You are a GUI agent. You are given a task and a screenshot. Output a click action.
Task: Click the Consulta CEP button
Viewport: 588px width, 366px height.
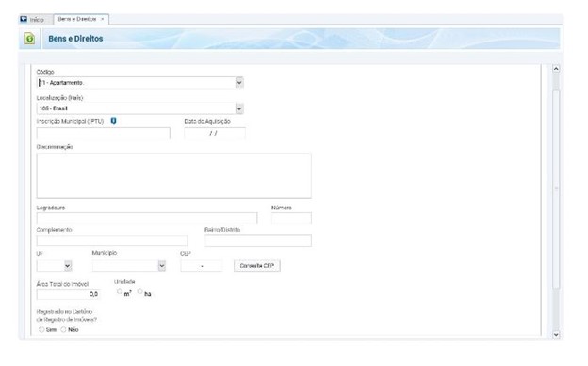(x=257, y=266)
